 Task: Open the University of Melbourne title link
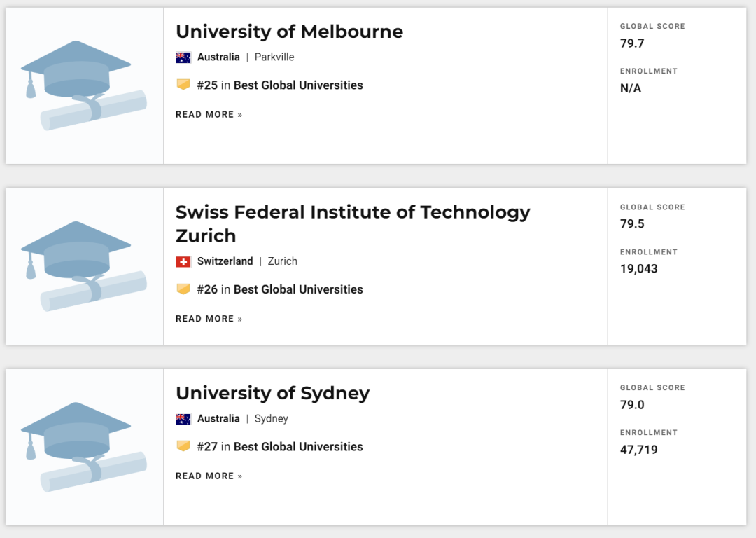pyautogui.click(x=289, y=32)
